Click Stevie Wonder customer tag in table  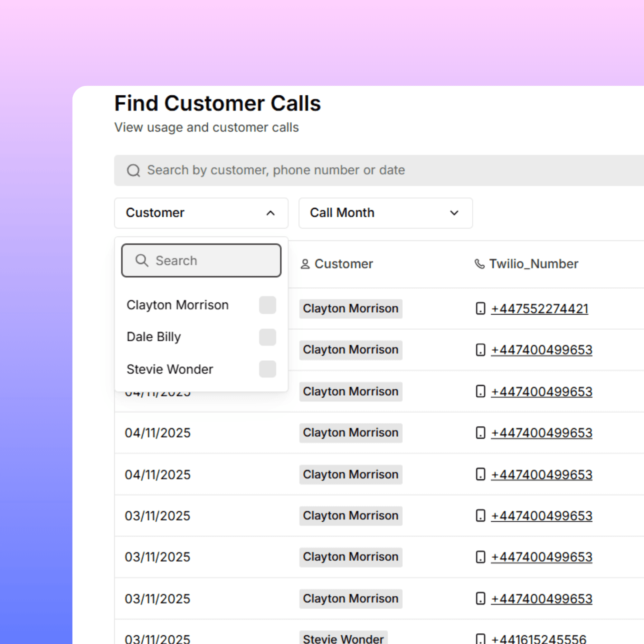(x=343, y=638)
